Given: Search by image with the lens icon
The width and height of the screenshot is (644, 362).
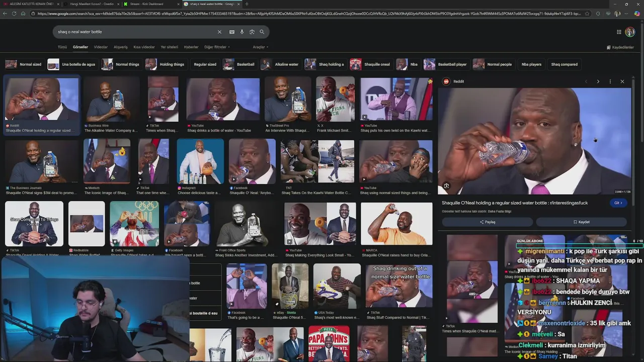Looking at the screenshot, I should [x=252, y=32].
